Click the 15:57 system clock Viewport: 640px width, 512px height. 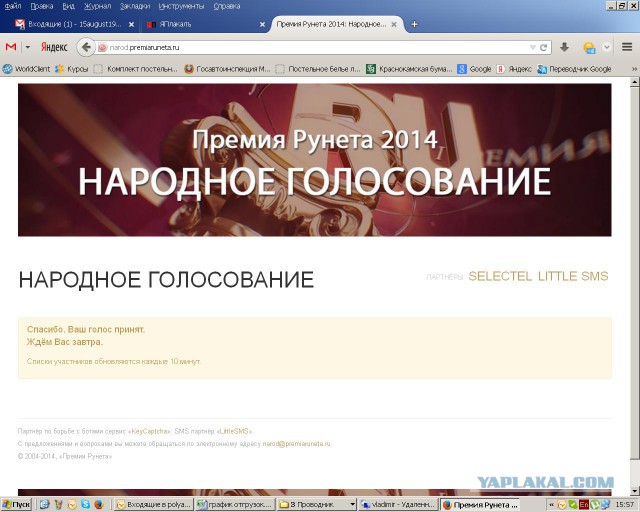pos(624,505)
